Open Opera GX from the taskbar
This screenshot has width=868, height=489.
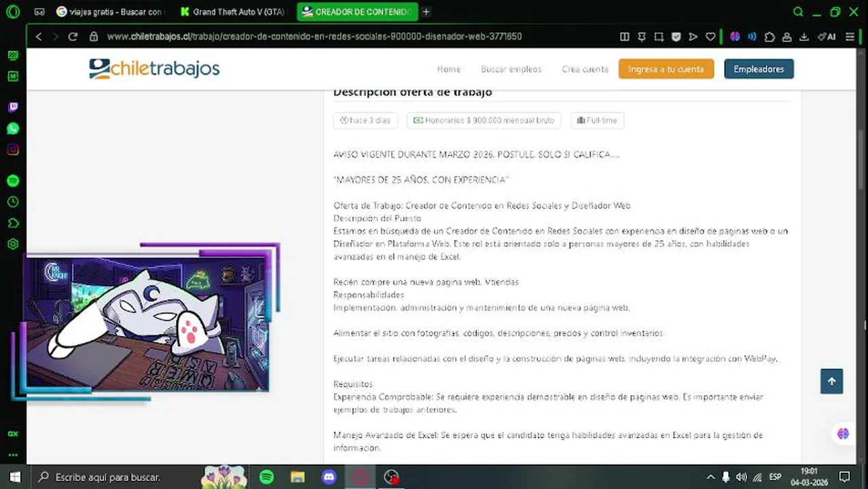pos(360,477)
